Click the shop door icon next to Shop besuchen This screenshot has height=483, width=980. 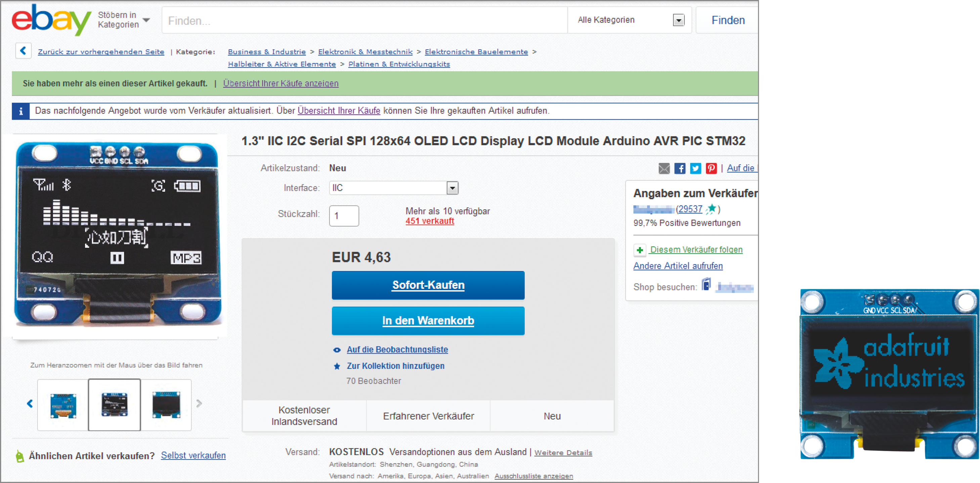pos(706,285)
